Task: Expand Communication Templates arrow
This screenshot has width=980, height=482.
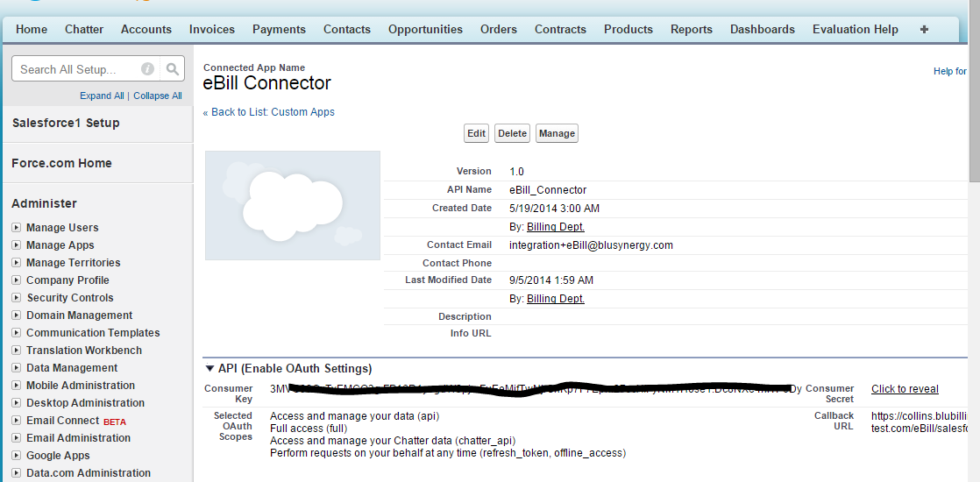Action: pyautogui.click(x=17, y=333)
